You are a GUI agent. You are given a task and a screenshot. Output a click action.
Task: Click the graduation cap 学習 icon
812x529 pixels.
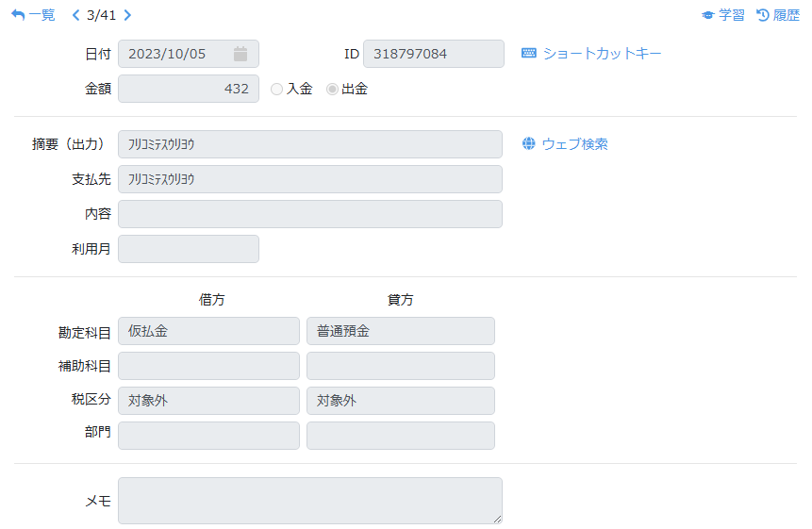coord(708,15)
